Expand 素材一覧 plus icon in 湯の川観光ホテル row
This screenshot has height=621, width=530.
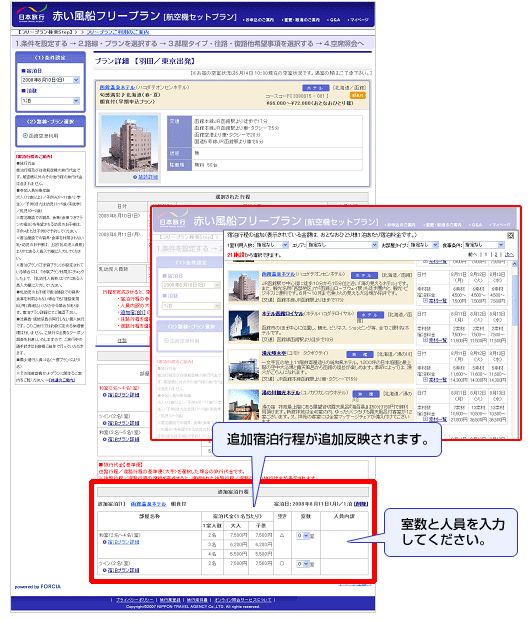coord(425,419)
